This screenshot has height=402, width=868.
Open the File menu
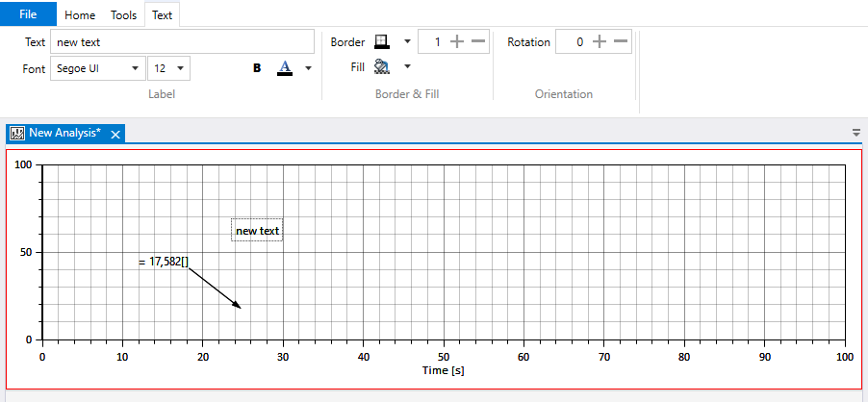pos(29,14)
